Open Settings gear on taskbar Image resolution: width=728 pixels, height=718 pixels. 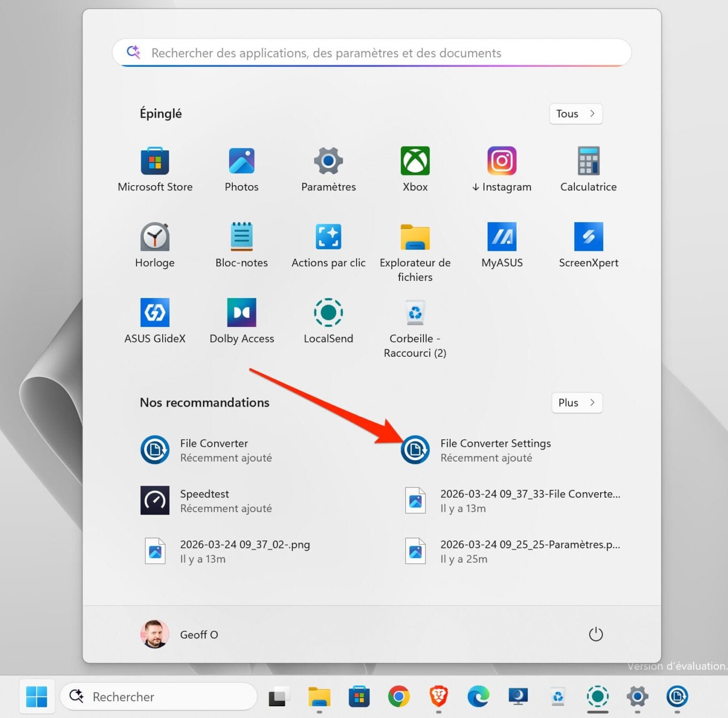[638, 697]
